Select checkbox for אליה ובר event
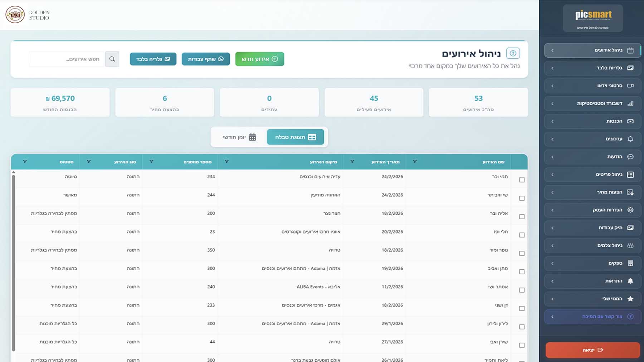This screenshot has height=362, width=644. pos(522,217)
